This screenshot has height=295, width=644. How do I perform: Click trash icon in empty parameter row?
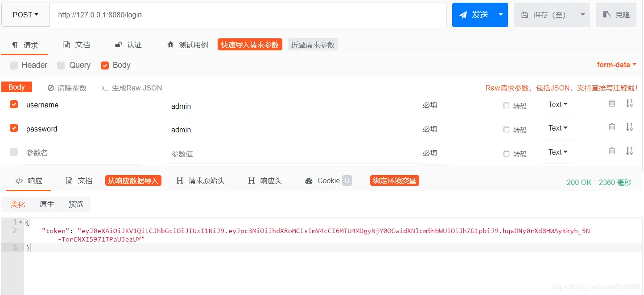[x=612, y=151]
